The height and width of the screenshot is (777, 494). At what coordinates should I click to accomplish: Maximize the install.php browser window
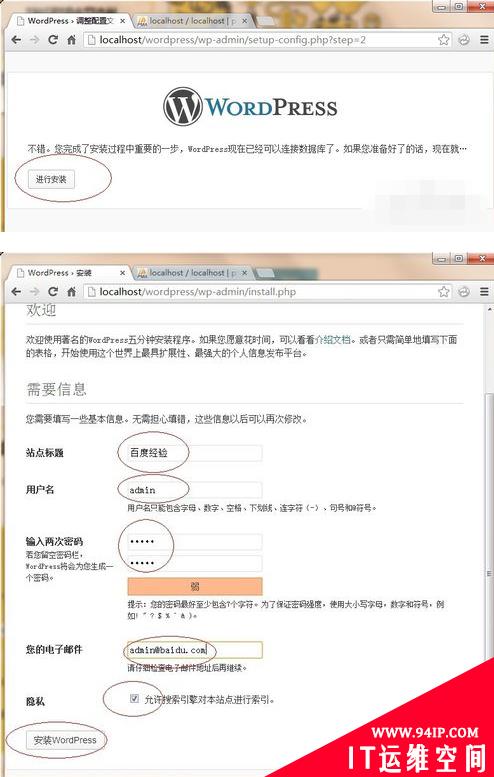[459, 258]
